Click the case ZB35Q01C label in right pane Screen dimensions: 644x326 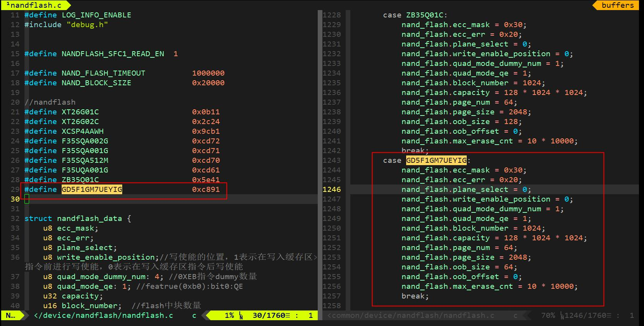pos(415,15)
